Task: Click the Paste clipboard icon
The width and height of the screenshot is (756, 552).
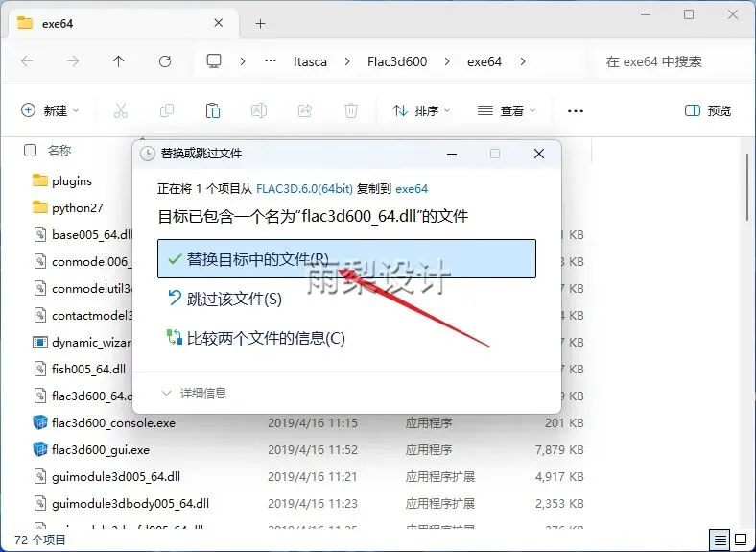Action: click(x=213, y=110)
